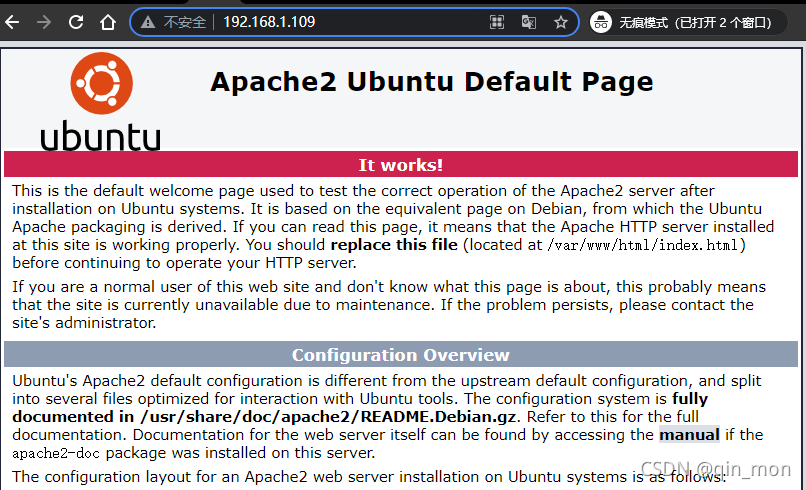Click the 不安全 security label

coord(185,22)
